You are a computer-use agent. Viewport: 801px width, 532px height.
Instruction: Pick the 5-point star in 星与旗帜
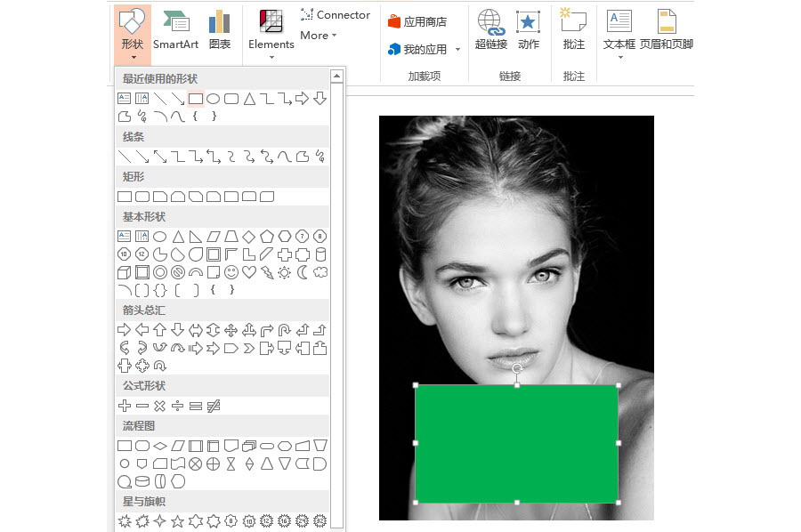pyautogui.click(x=177, y=521)
